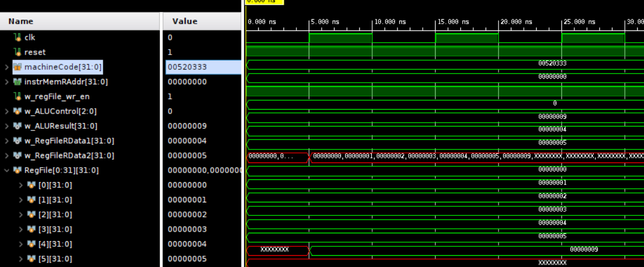
Task: Click the RegFile [0][31:0] element icon
Action: (31, 185)
